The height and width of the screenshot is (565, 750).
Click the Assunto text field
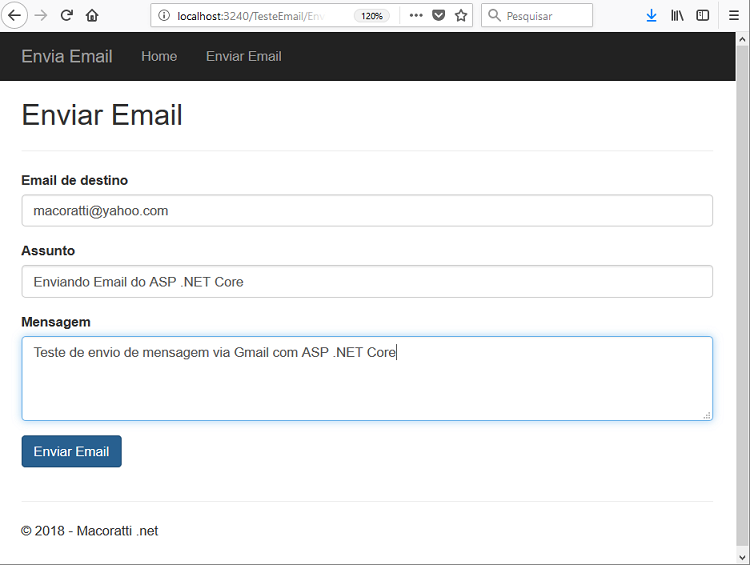pos(367,281)
